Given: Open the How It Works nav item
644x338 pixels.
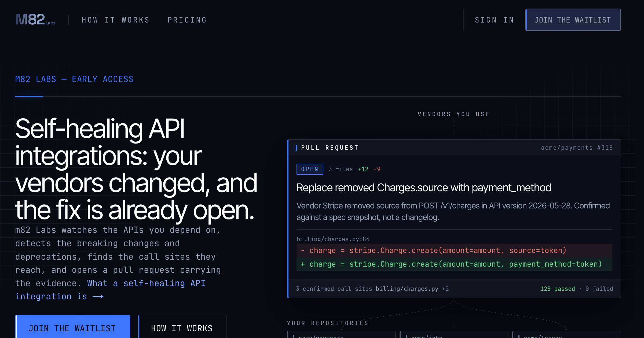Looking at the screenshot, I should tap(116, 20).
